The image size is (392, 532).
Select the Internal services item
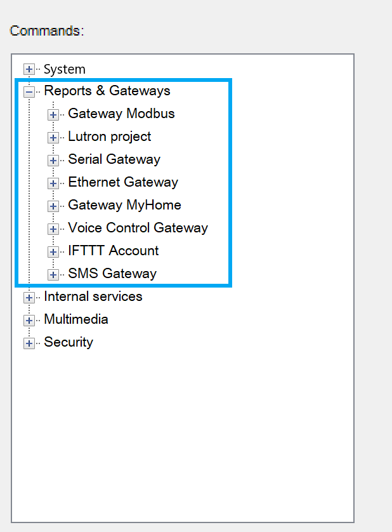pyautogui.click(x=93, y=296)
